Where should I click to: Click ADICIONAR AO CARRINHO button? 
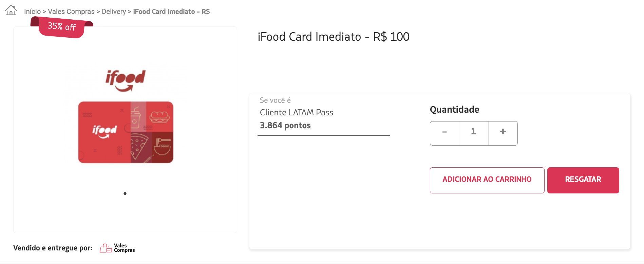pos(487,180)
